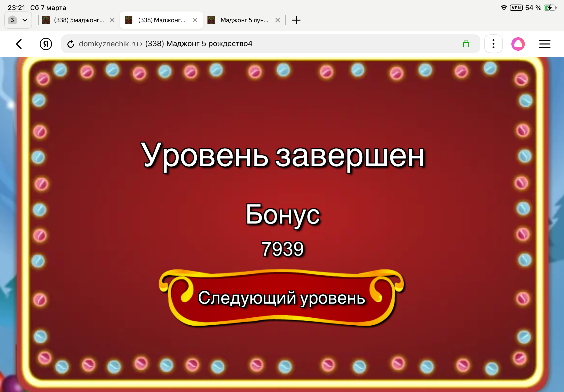Close the active Маджонг tab
Screen dimensions: 564x392
(195, 20)
